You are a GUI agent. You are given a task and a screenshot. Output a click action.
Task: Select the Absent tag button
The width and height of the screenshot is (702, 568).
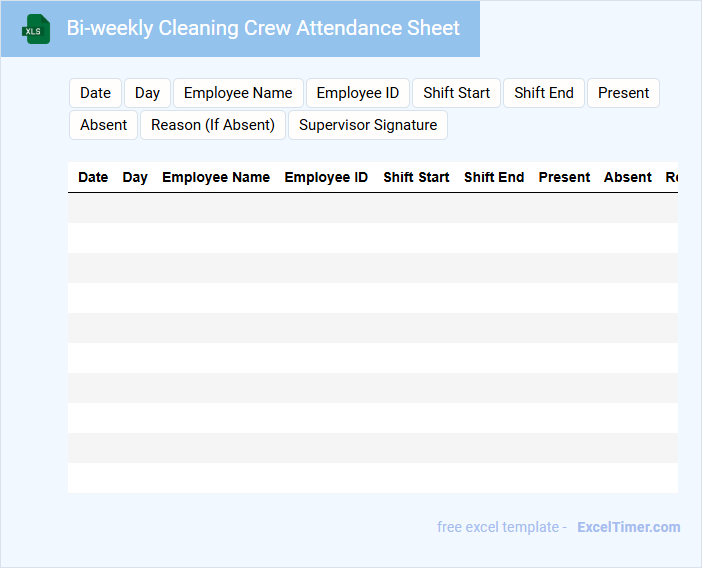(104, 125)
